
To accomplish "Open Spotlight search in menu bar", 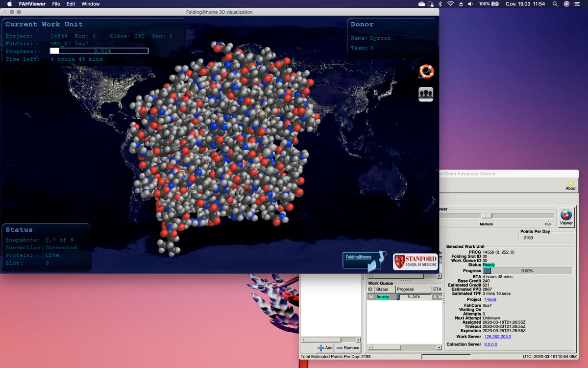I will tap(555, 4).
